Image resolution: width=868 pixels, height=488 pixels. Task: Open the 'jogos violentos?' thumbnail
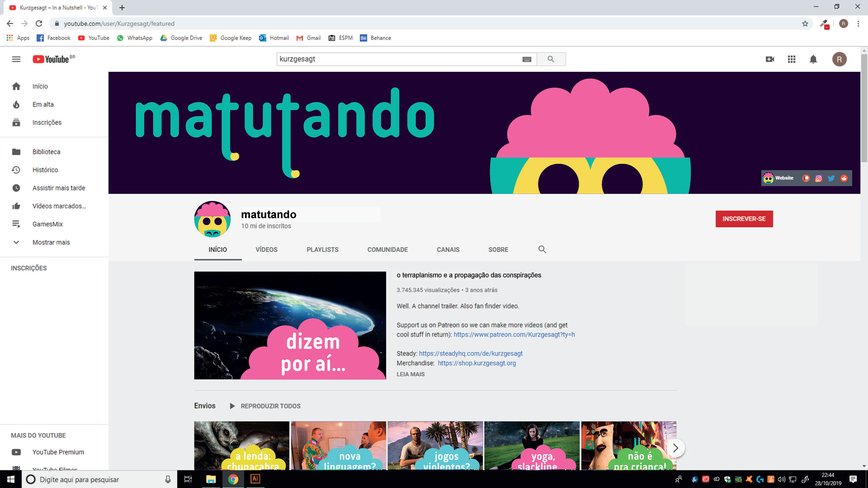point(435,445)
